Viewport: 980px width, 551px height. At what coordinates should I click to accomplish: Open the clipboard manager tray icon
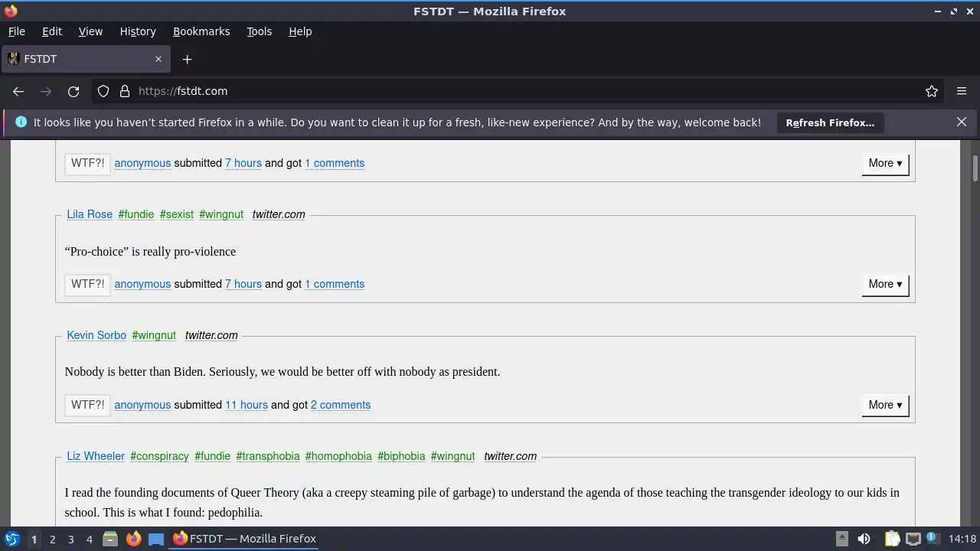click(892, 539)
